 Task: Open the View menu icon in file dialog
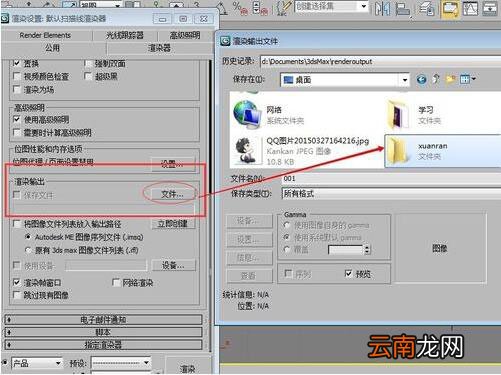pos(467,79)
